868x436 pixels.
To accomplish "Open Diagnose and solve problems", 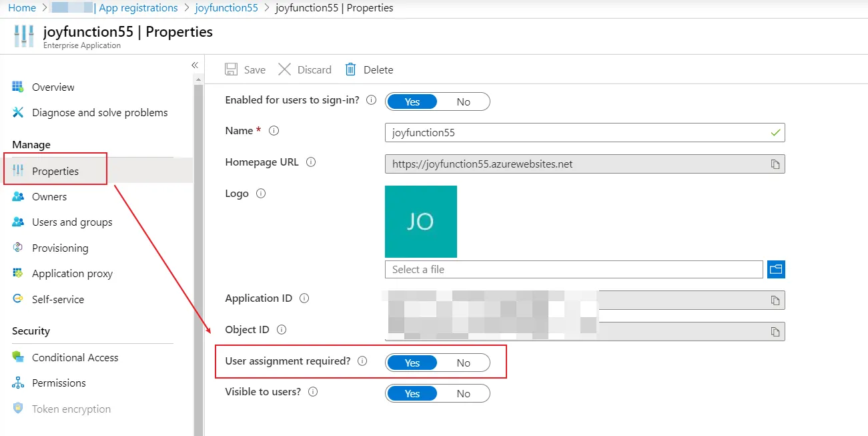I will pos(99,112).
